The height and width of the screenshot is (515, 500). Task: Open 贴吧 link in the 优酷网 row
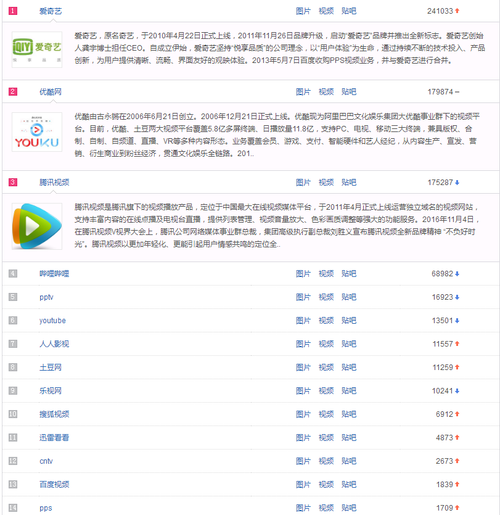click(x=349, y=92)
